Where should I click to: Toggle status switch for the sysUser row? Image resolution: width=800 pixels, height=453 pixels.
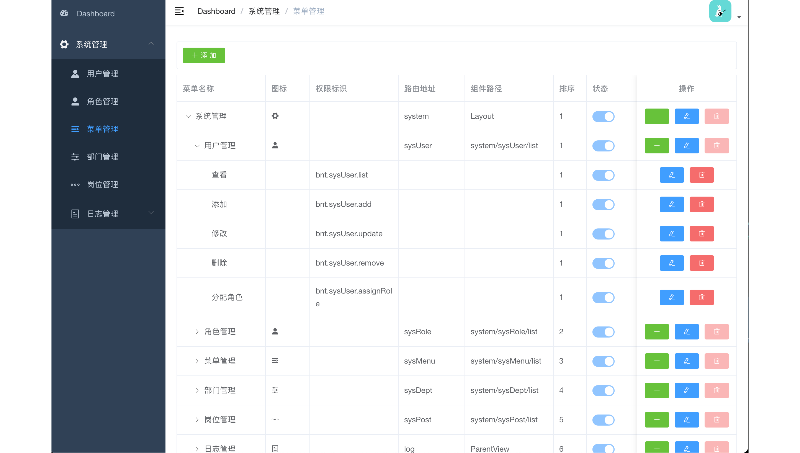pyautogui.click(x=603, y=146)
